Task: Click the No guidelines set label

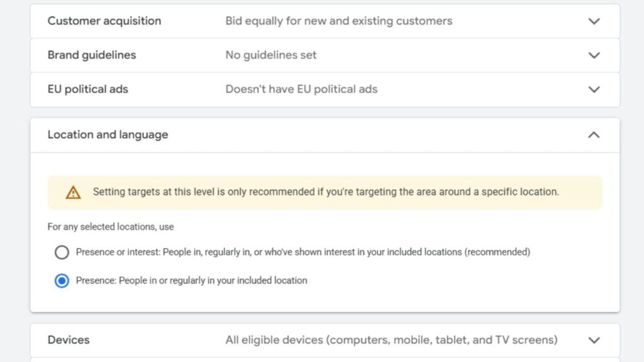Action: pyautogui.click(x=270, y=55)
